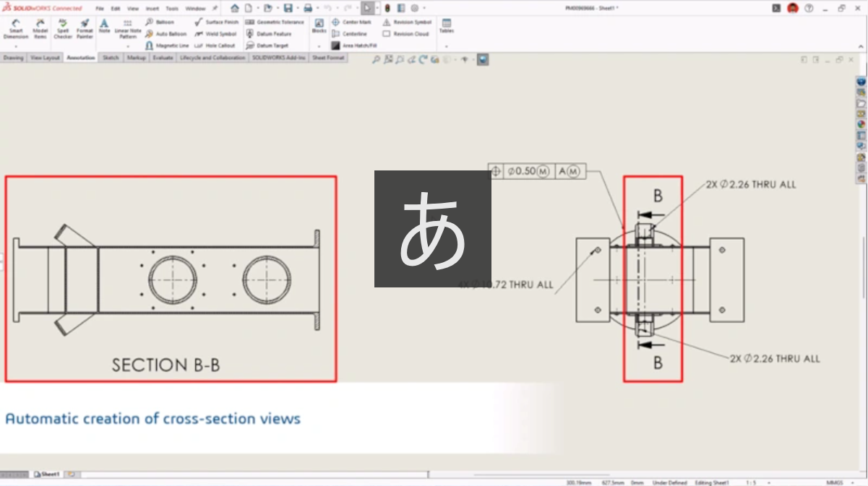Screen dimensions: 868x486
Task: Switch to the View Layout tab
Action: [45, 58]
